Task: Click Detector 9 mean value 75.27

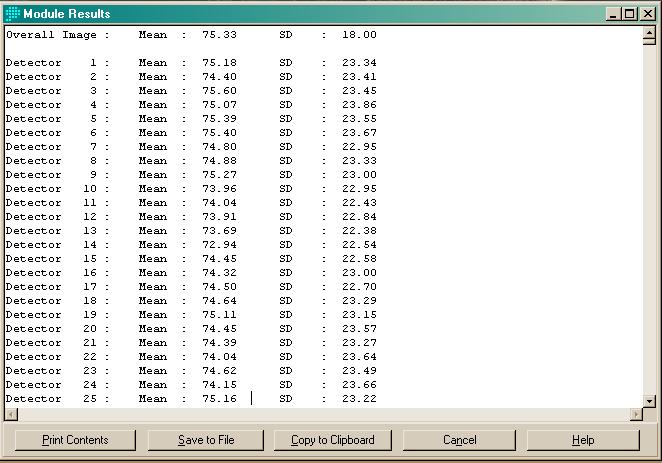Action: (219, 174)
